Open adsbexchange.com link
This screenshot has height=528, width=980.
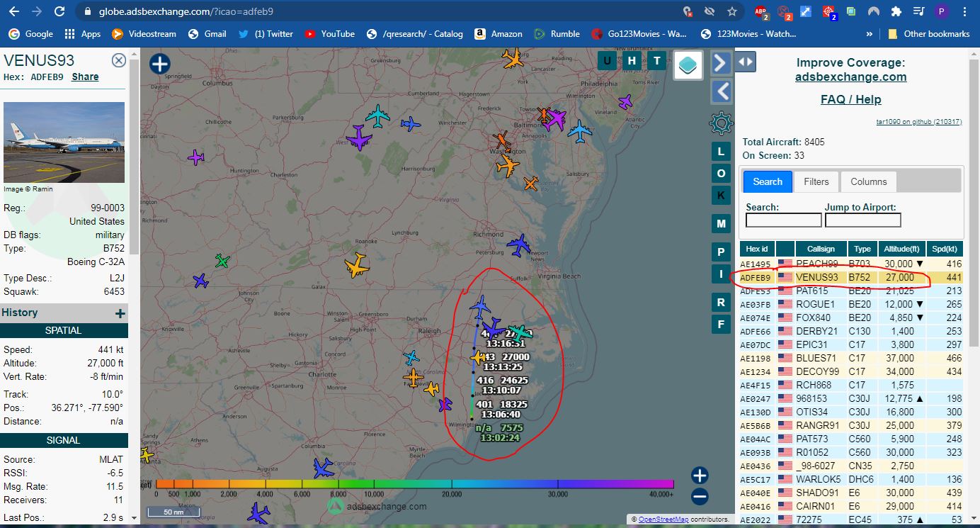(850, 77)
